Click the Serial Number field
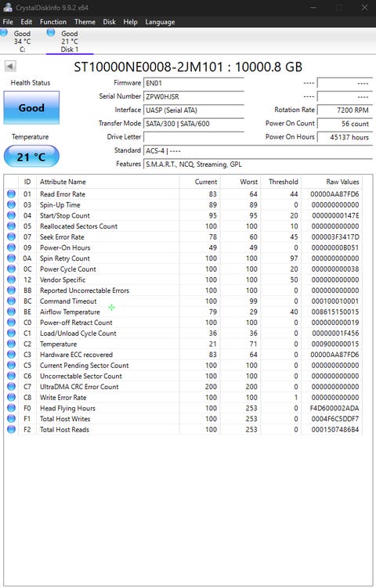This screenshot has width=376, height=588. (x=193, y=96)
